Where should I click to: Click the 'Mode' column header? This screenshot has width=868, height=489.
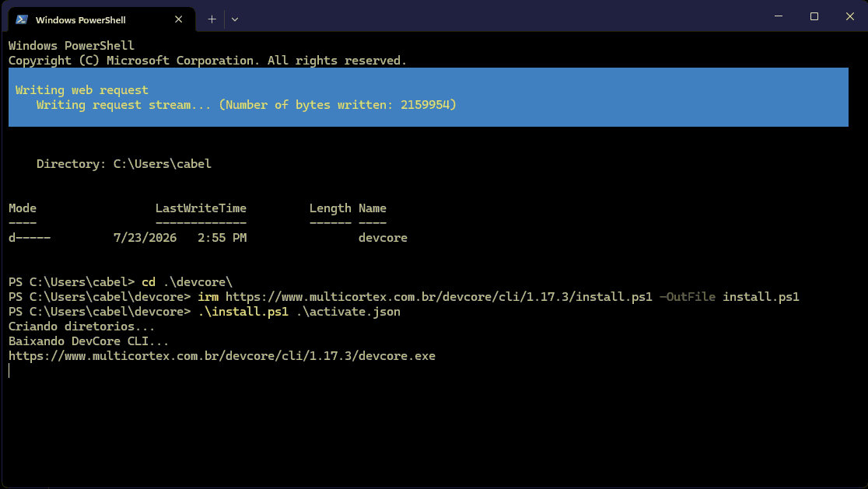(22, 208)
